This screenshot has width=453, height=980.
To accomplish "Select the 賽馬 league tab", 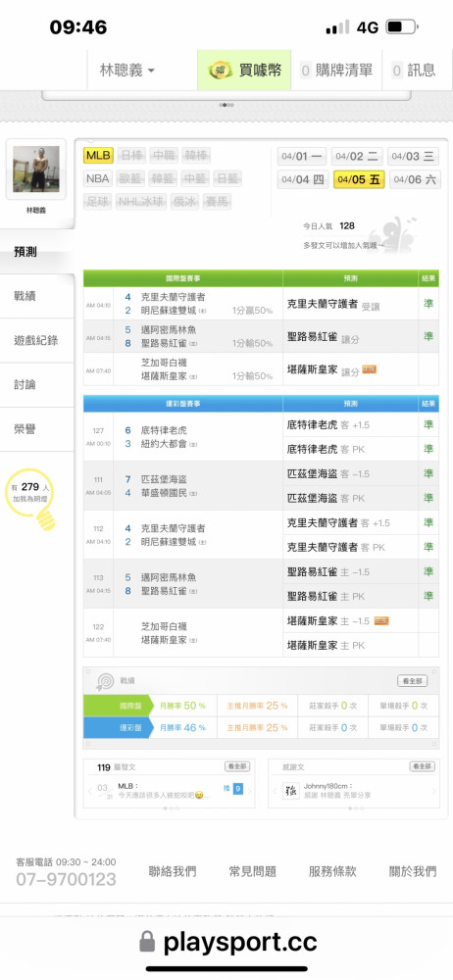I will coord(217,202).
